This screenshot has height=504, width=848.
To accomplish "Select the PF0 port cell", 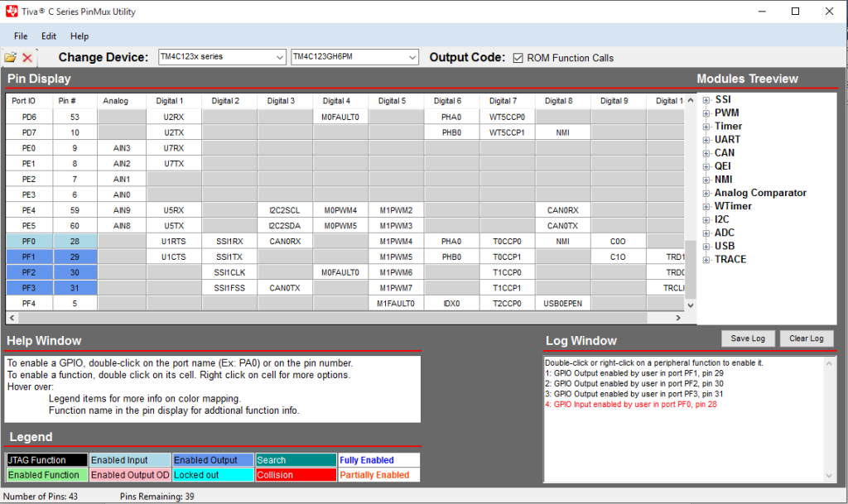I will click(29, 242).
